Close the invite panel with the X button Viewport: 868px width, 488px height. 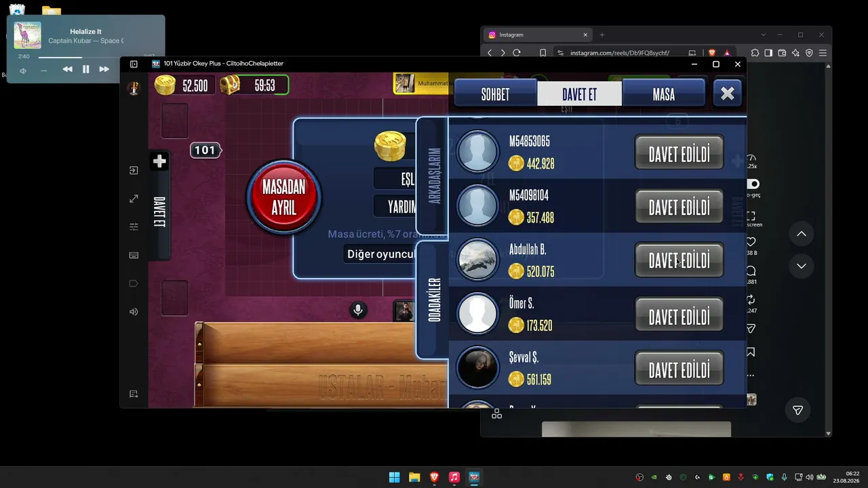[727, 94]
